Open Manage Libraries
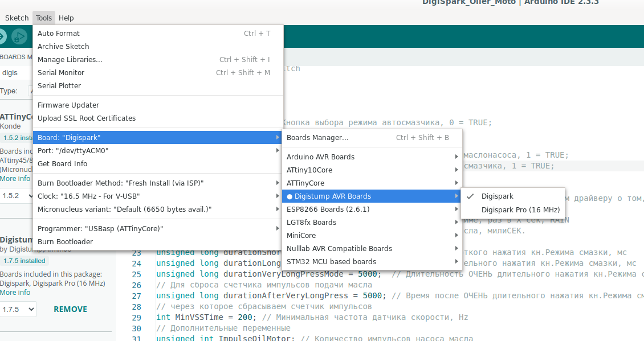644x341 pixels. 158,60
